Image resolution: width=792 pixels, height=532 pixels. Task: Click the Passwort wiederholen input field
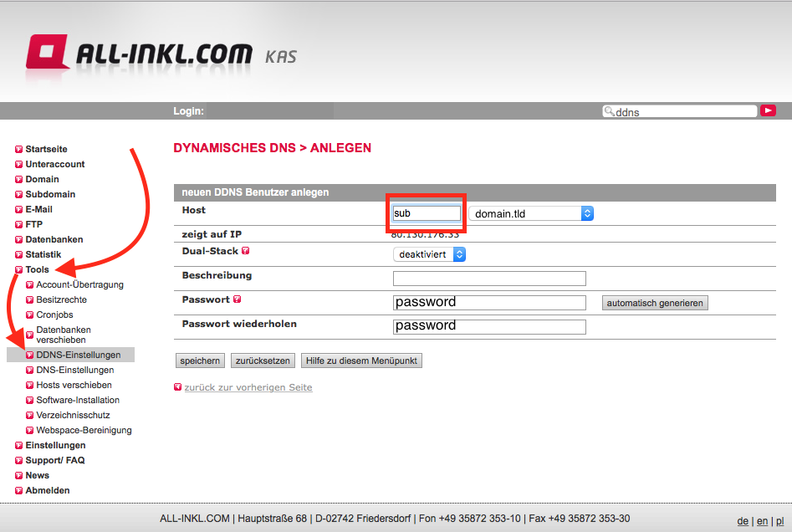click(x=489, y=327)
